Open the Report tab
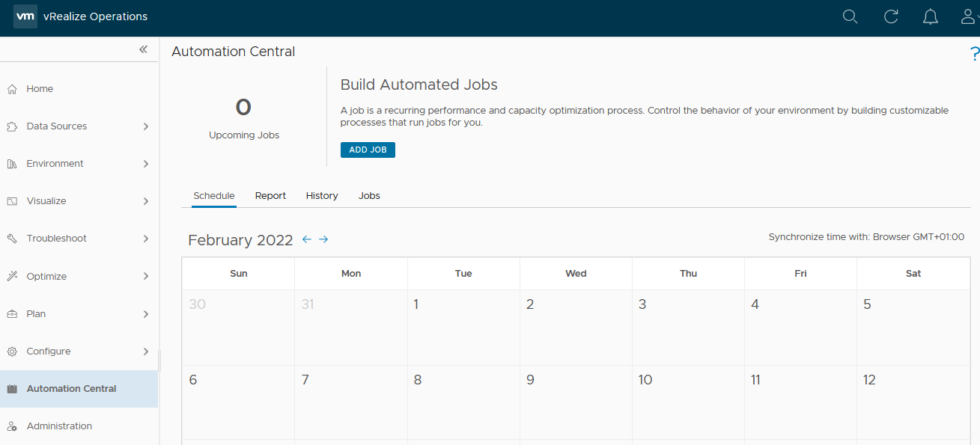 (x=270, y=195)
